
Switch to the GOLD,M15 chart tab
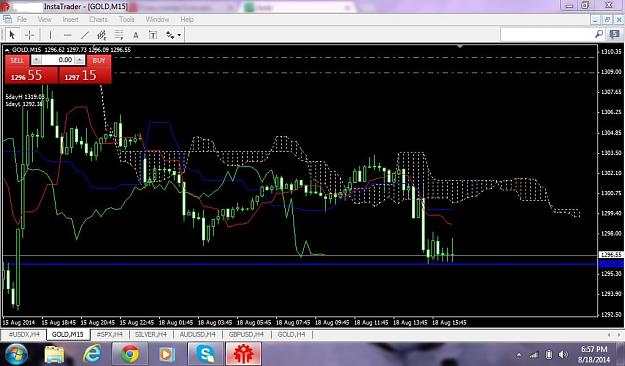coord(68,335)
